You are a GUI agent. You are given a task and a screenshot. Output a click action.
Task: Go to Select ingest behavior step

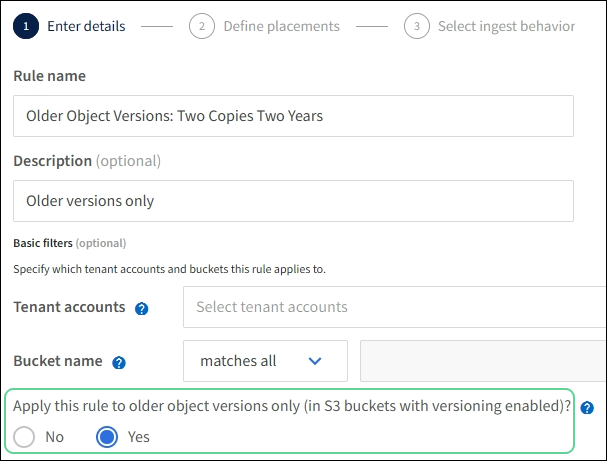coord(506,26)
